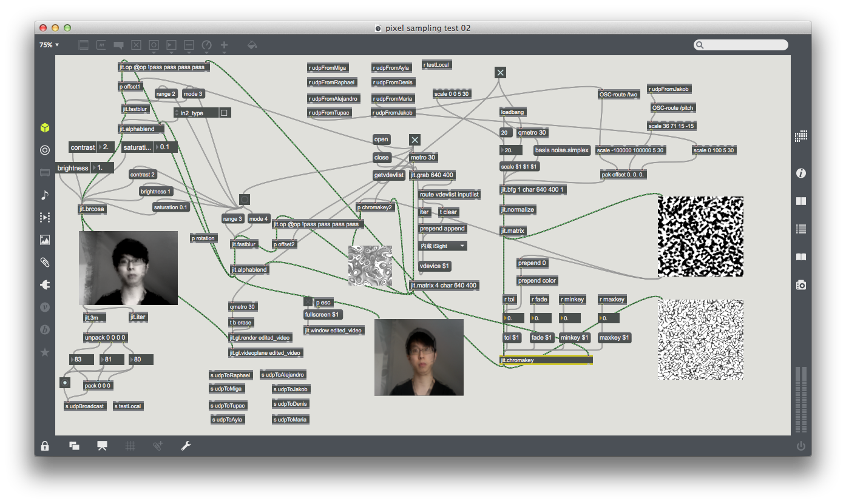846x504 pixels.
Task: Open the iSight video device dropdown
Action: (x=443, y=246)
